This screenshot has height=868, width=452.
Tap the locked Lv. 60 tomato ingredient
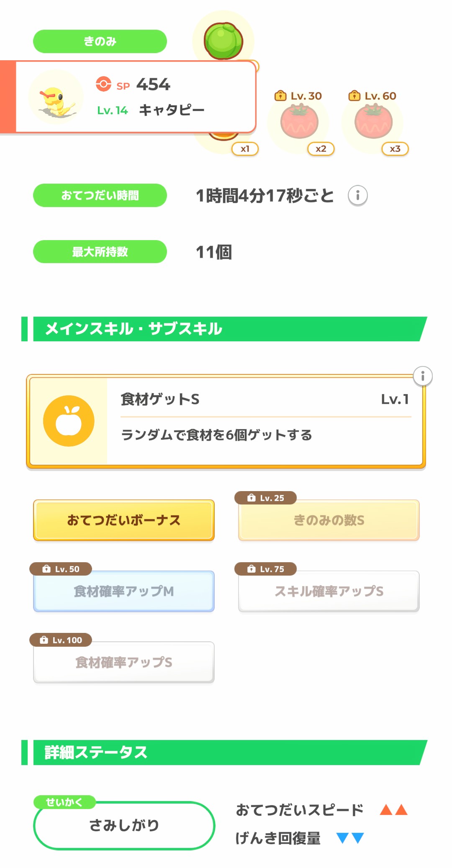coord(373,122)
